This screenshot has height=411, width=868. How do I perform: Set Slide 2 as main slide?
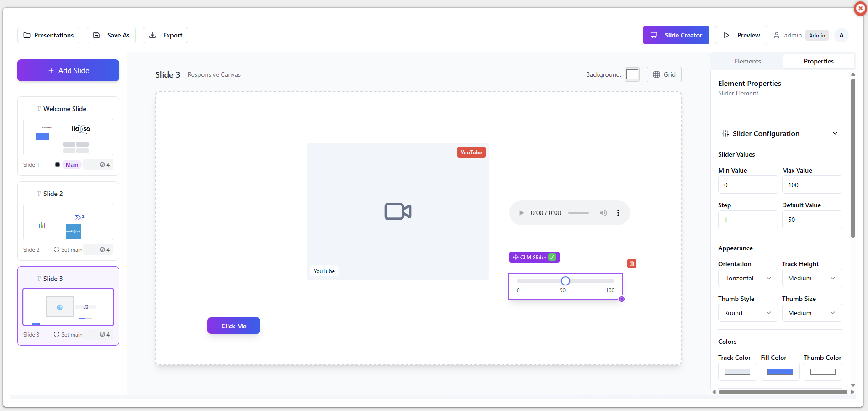point(68,249)
